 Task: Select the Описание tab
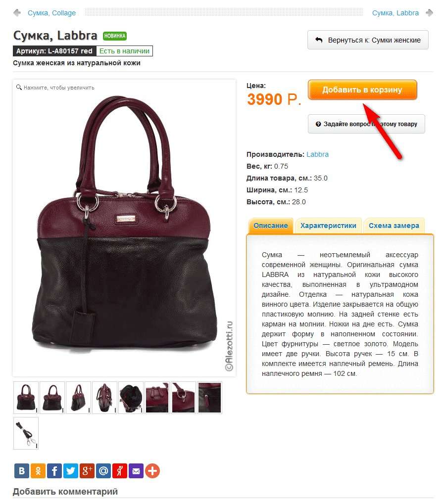(271, 226)
